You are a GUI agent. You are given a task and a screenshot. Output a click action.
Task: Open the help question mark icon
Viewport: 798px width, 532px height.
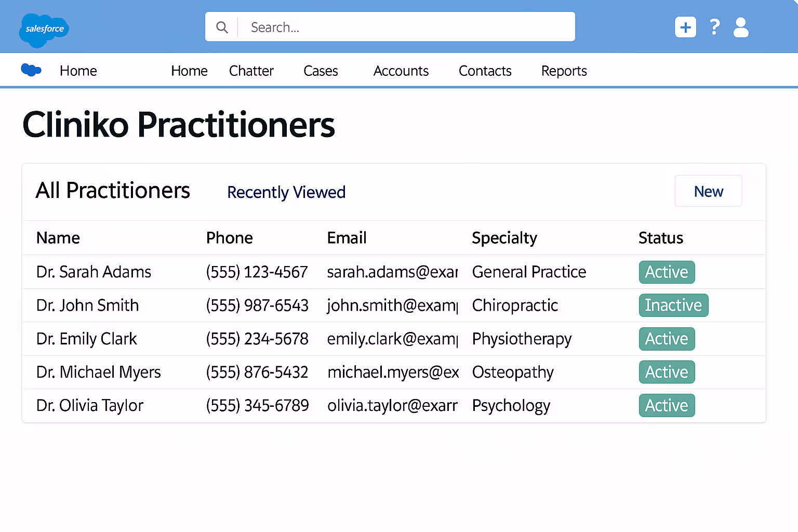(715, 27)
